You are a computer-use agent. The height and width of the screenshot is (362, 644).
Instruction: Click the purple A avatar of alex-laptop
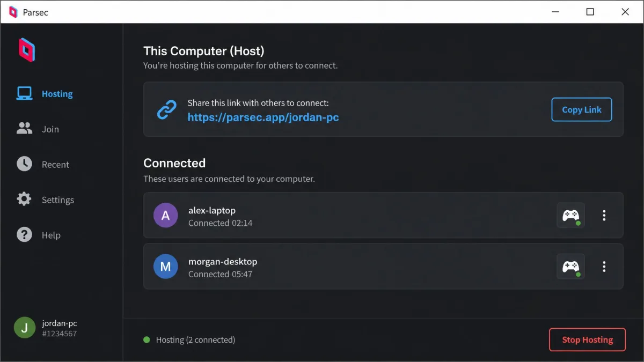click(165, 216)
